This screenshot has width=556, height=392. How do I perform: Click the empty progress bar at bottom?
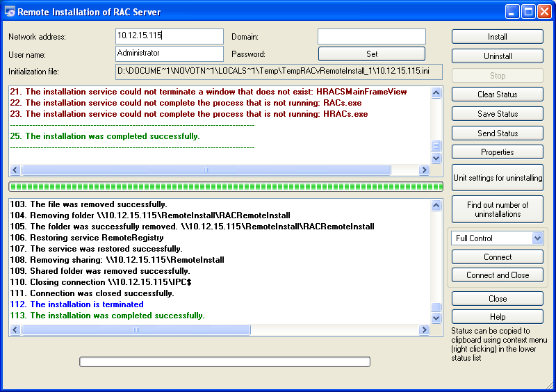(x=224, y=362)
